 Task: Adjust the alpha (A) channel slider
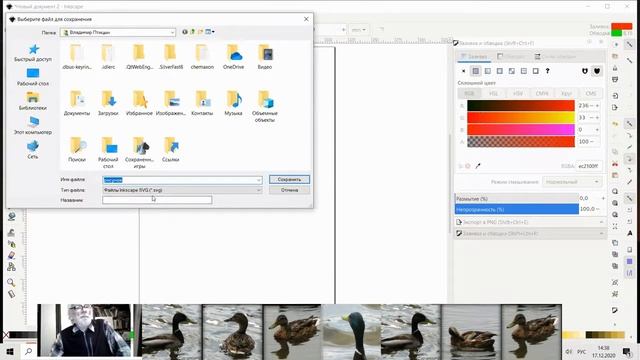(521, 142)
